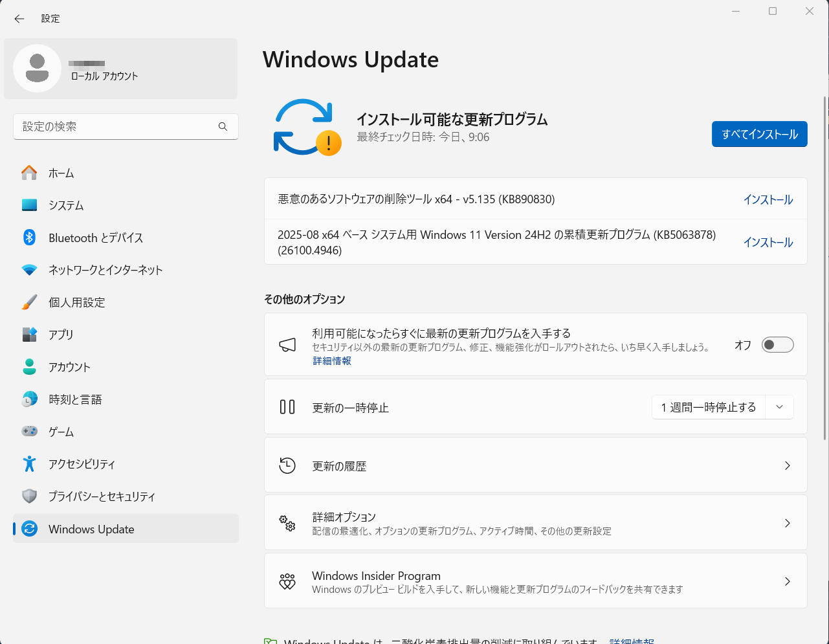Click the history clock icon for 更新の履歴
829x644 pixels.
tap(287, 465)
